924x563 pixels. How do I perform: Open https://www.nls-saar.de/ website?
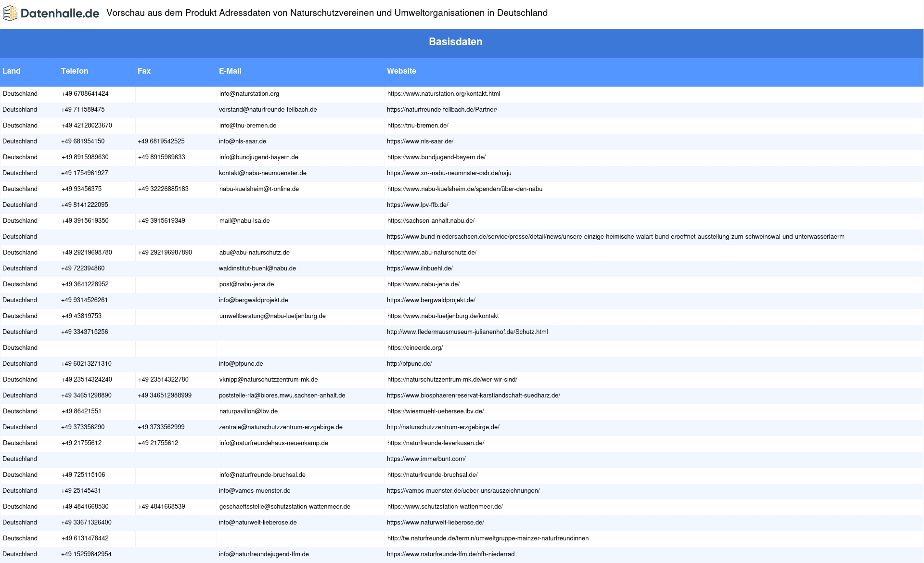[x=420, y=141]
